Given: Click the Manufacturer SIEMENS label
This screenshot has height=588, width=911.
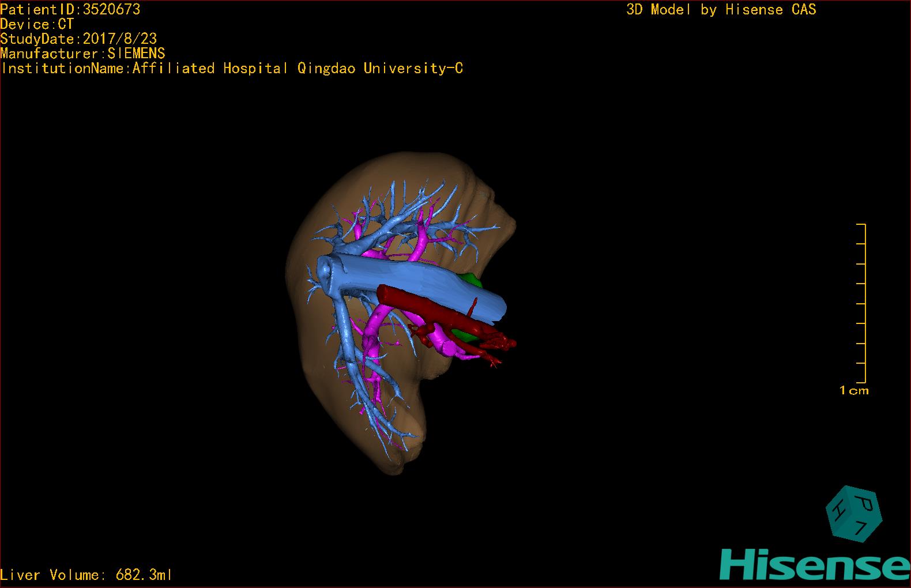Looking at the screenshot, I should click(83, 54).
